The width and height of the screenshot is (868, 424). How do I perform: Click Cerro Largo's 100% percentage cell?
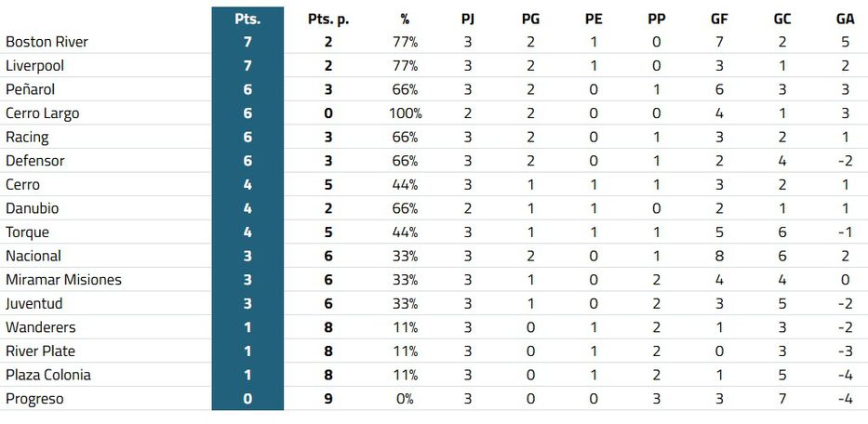pyautogui.click(x=405, y=113)
